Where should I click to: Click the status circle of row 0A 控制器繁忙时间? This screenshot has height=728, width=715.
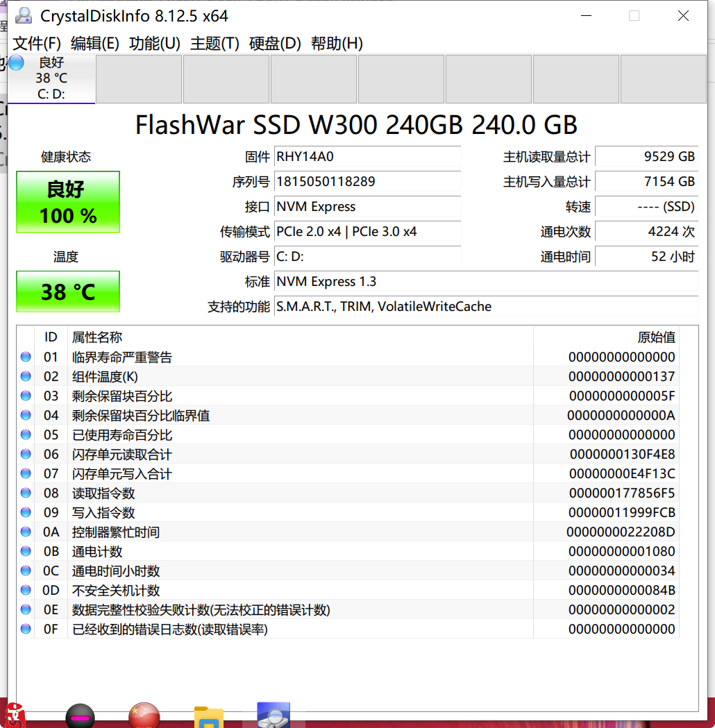tap(26, 532)
